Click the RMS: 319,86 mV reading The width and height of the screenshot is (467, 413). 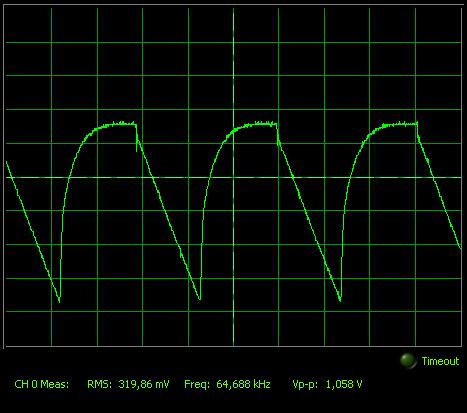pos(128,384)
